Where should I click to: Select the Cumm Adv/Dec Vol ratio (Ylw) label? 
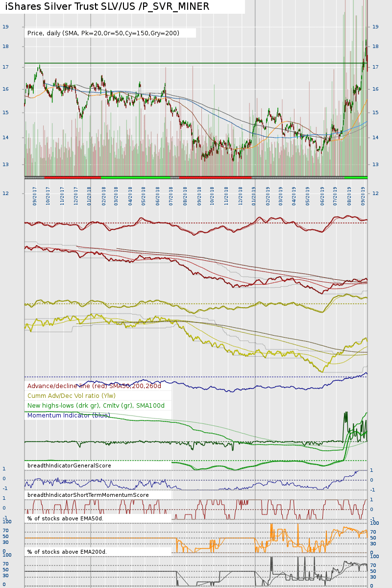point(72,396)
